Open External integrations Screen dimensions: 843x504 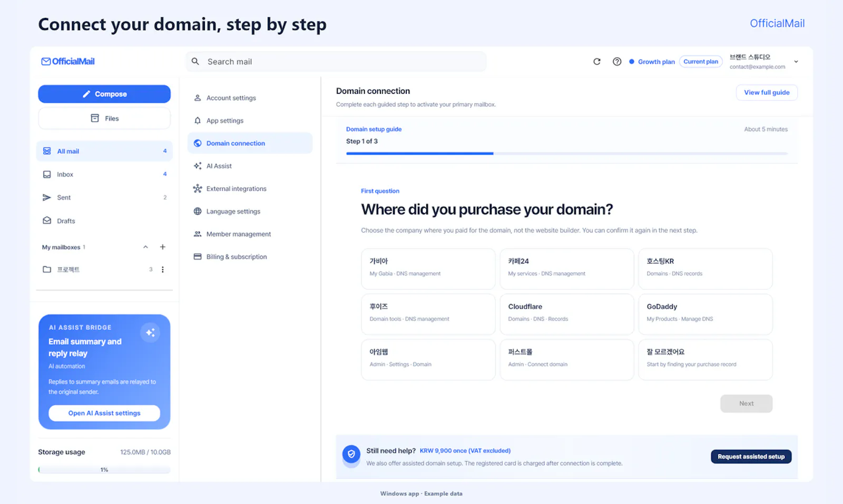[250, 189]
